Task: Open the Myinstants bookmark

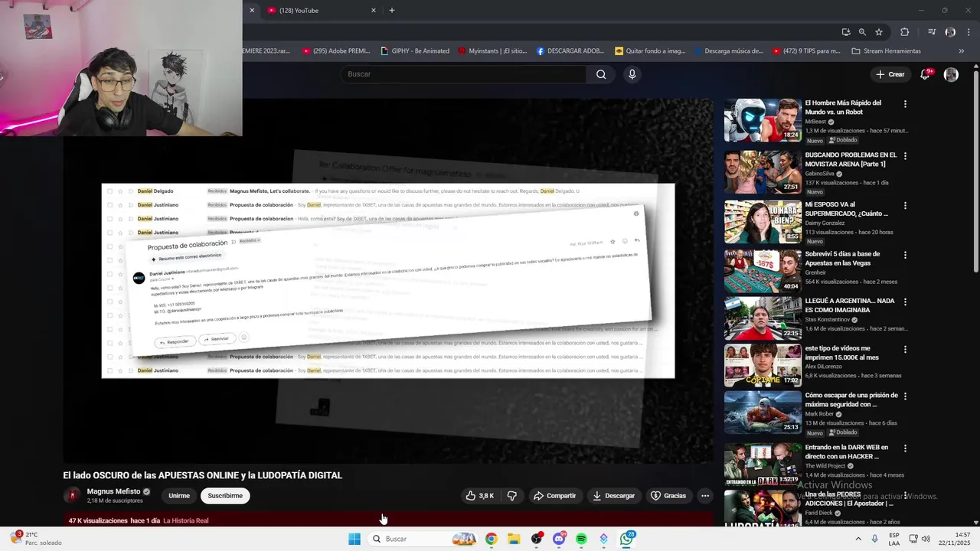Action: (492, 51)
